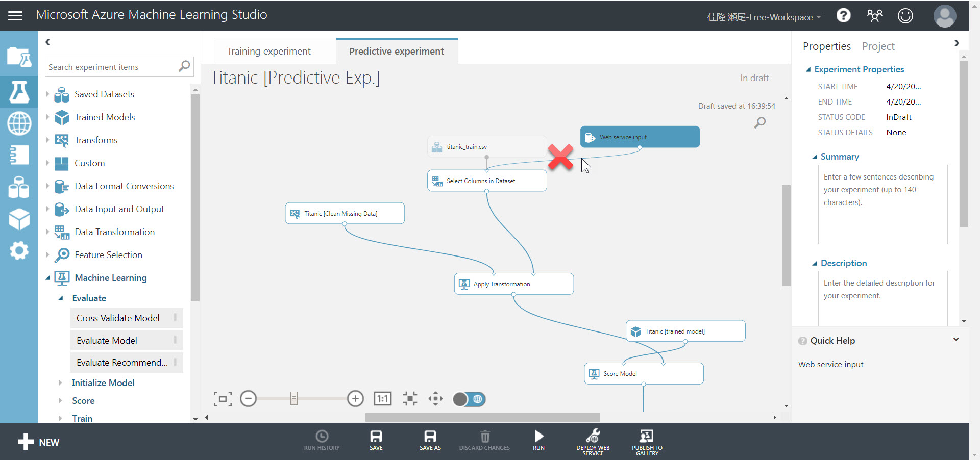This screenshot has width=980, height=460.
Task: Open the user account avatar
Action: point(945,16)
